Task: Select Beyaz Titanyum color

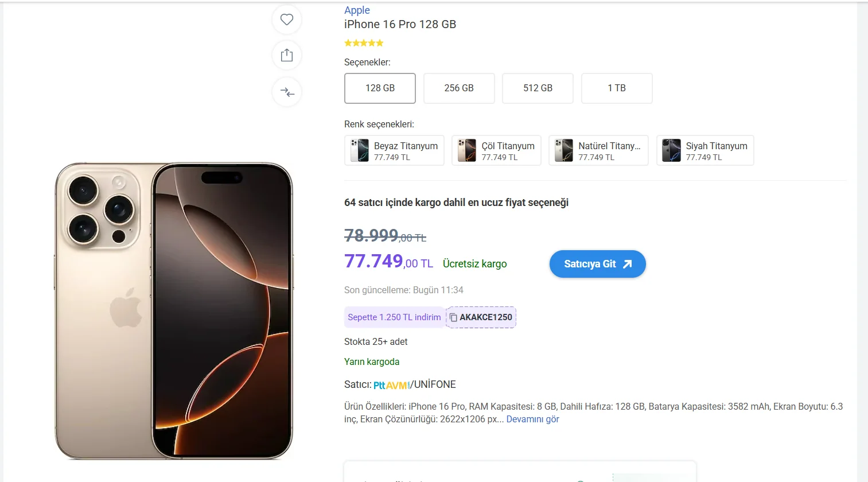Action: click(x=394, y=150)
